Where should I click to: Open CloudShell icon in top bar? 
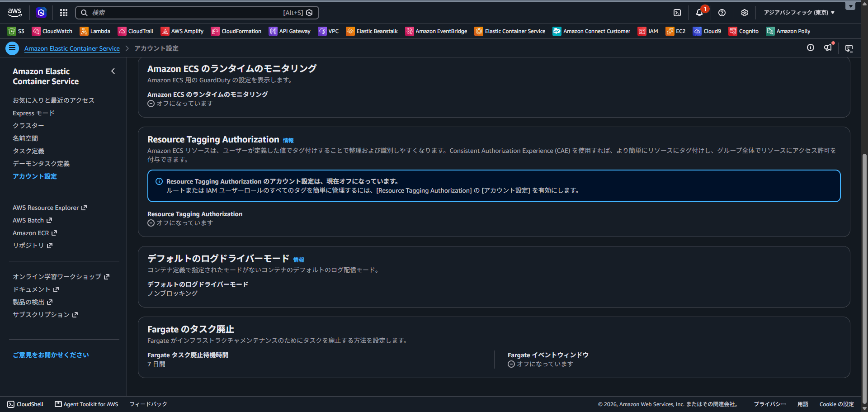677,13
